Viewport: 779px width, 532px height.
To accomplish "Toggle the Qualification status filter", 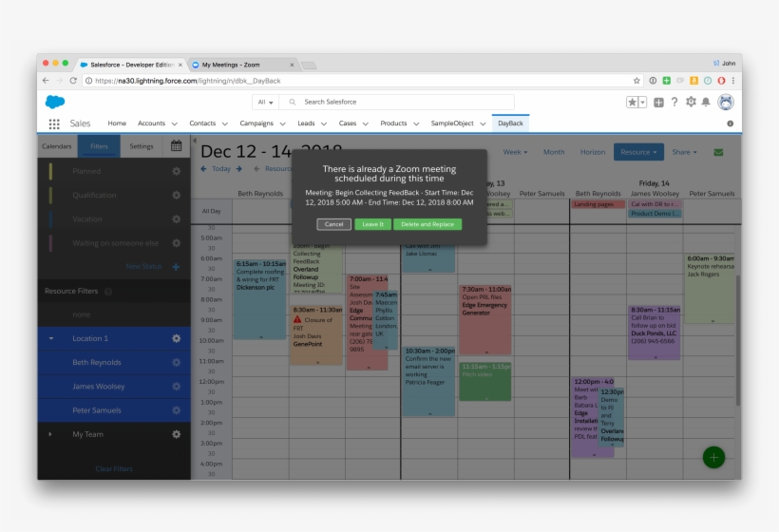I will point(114,195).
